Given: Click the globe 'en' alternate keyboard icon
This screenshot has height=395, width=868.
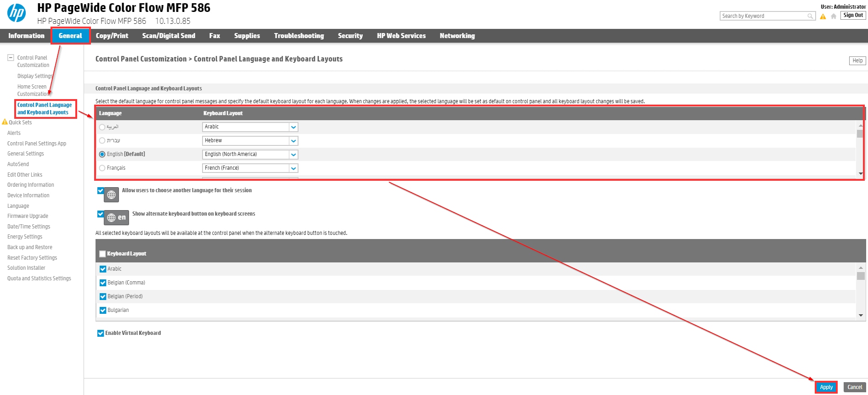Looking at the screenshot, I should (x=116, y=217).
